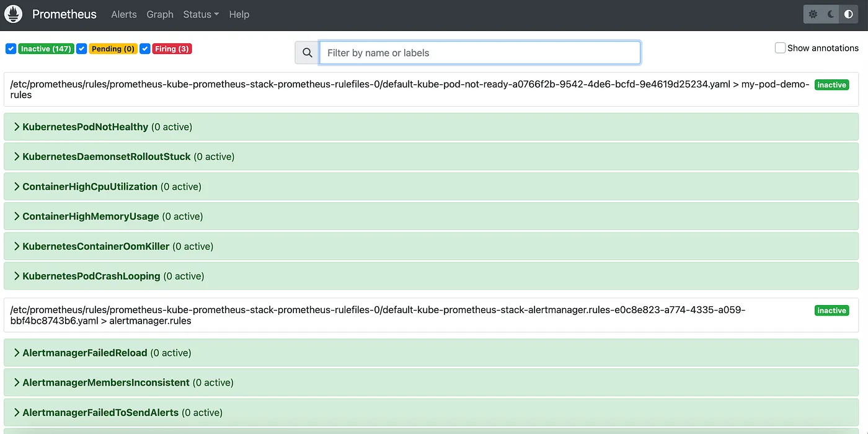This screenshot has height=434, width=868.
Task: Expand the AlertmanagerFailedReload alert rule
Action: pyautogui.click(x=431, y=353)
